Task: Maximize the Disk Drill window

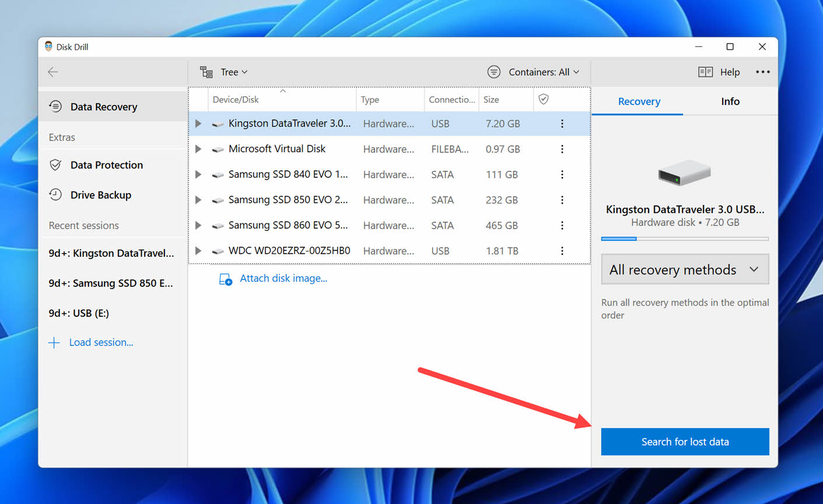Action: (x=730, y=47)
